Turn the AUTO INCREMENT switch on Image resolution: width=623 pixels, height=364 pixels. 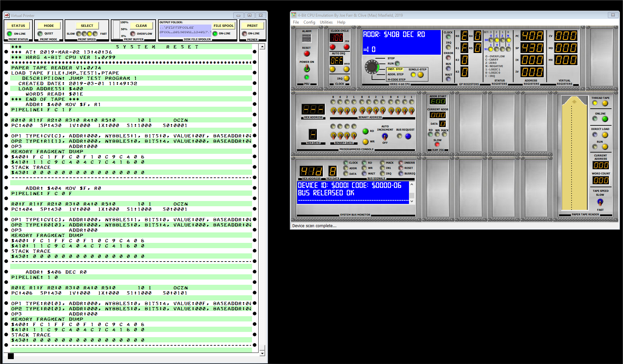click(x=385, y=136)
